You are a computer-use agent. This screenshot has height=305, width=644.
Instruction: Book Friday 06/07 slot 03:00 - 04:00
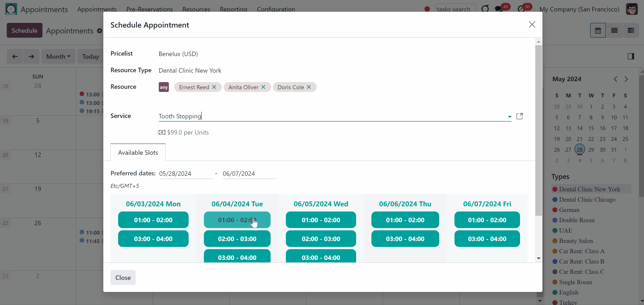487,239
